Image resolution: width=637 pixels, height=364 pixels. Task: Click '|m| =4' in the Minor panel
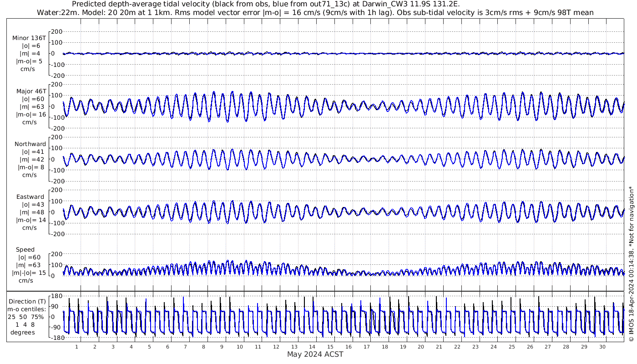31,54
